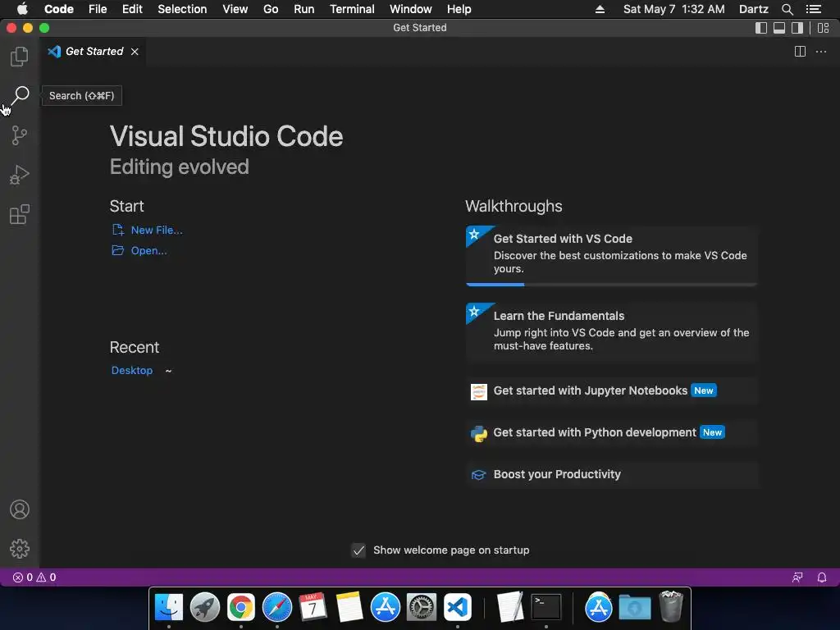Open the Trash in the dock
The width and height of the screenshot is (840, 630).
tap(671, 606)
